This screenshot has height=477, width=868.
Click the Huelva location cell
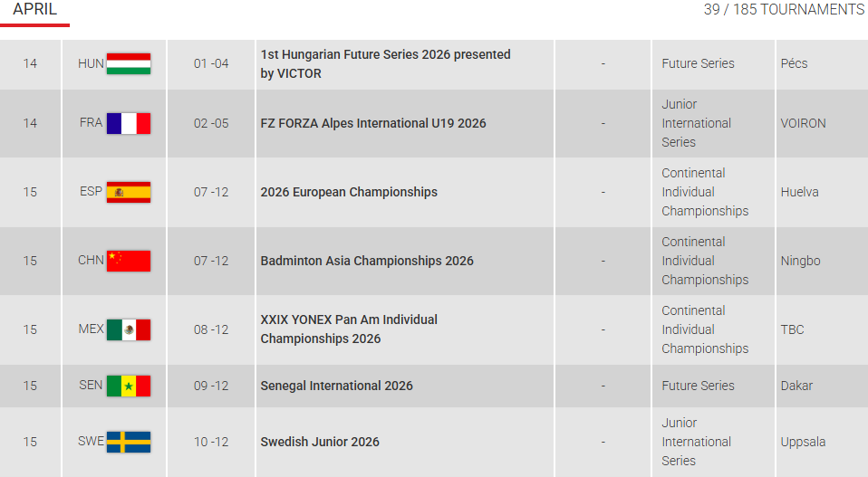pyautogui.click(x=799, y=192)
